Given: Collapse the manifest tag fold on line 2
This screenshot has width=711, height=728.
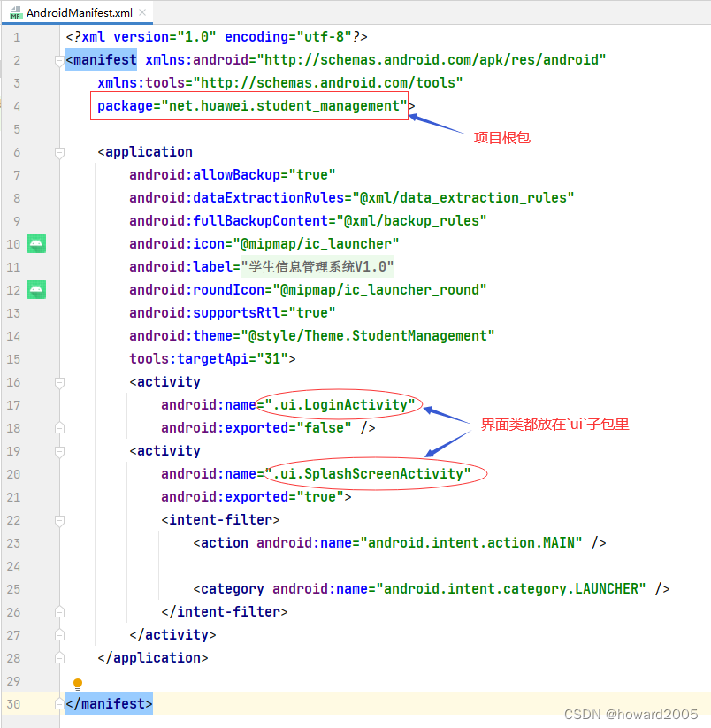Looking at the screenshot, I should (59, 60).
